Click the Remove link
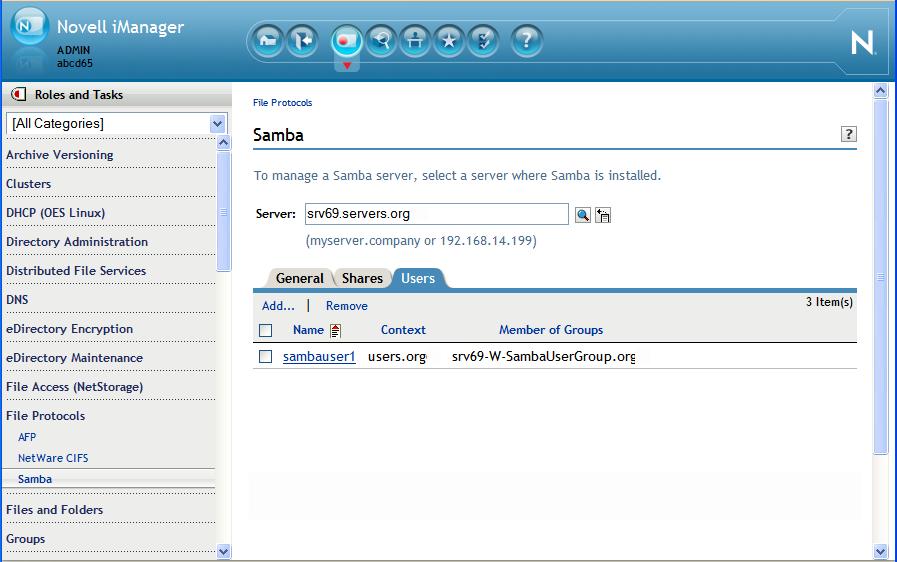The image size is (897, 562). click(x=347, y=306)
